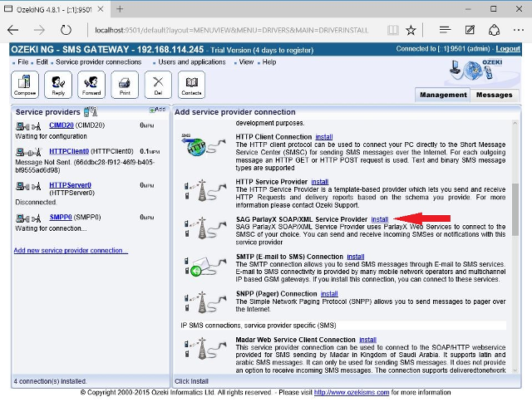Click the Del toolbar icon
The height and width of the screenshot is (402, 532).
tap(158, 85)
